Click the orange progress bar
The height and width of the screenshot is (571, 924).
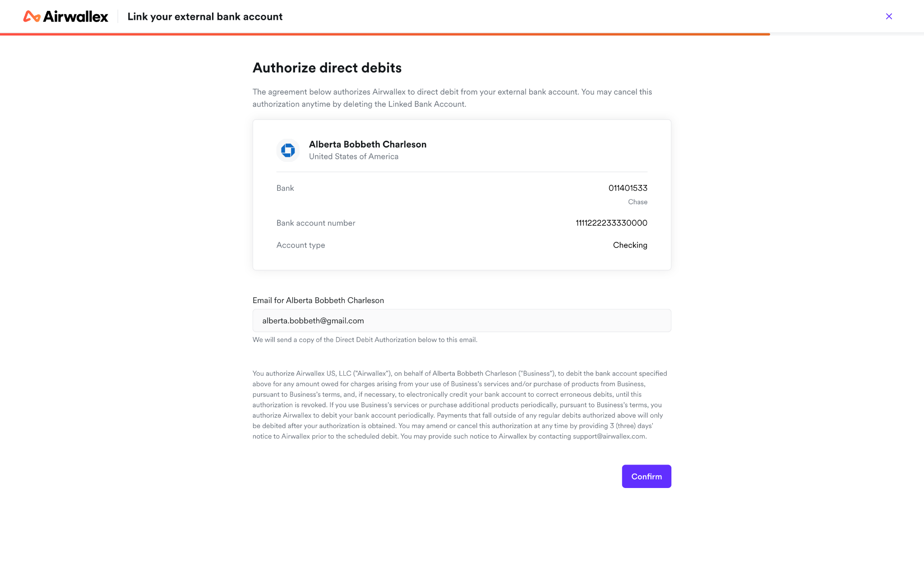tap(385, 34)
